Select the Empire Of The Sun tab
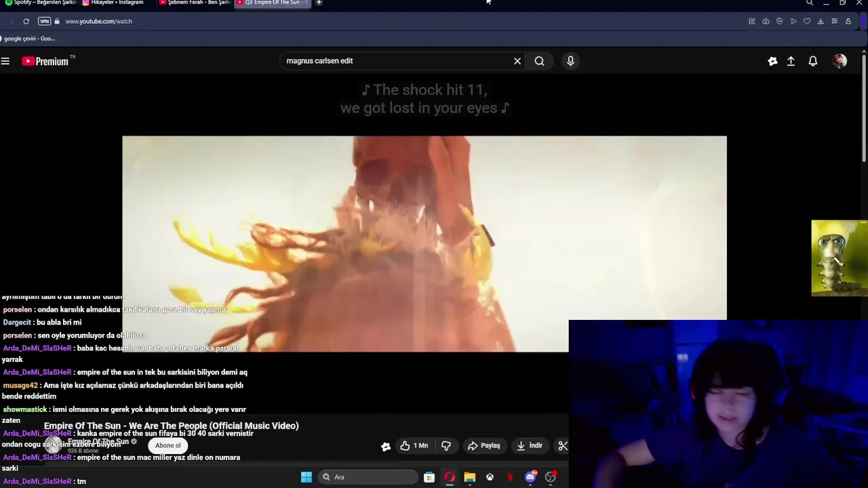 pos(273,3)
